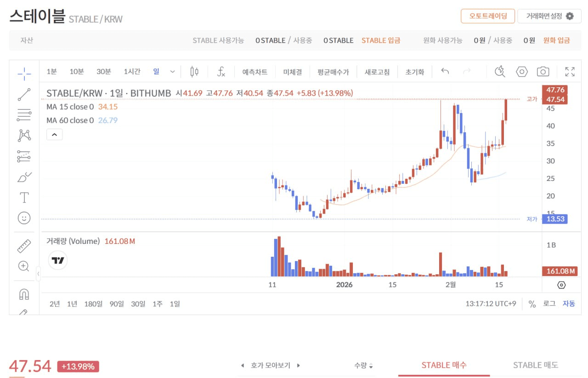This screenshot has height=378, width=588.
Task: Select the text annotation tool
Action: (24, 197)
